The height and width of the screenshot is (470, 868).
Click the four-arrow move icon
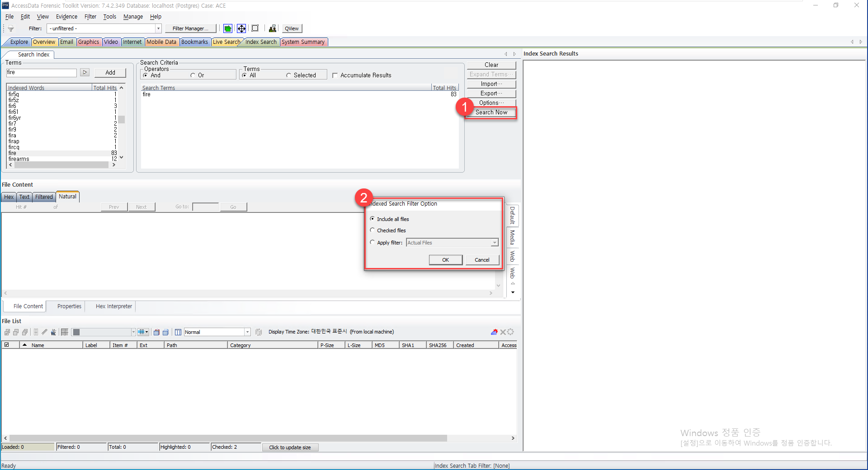point(241,28)
